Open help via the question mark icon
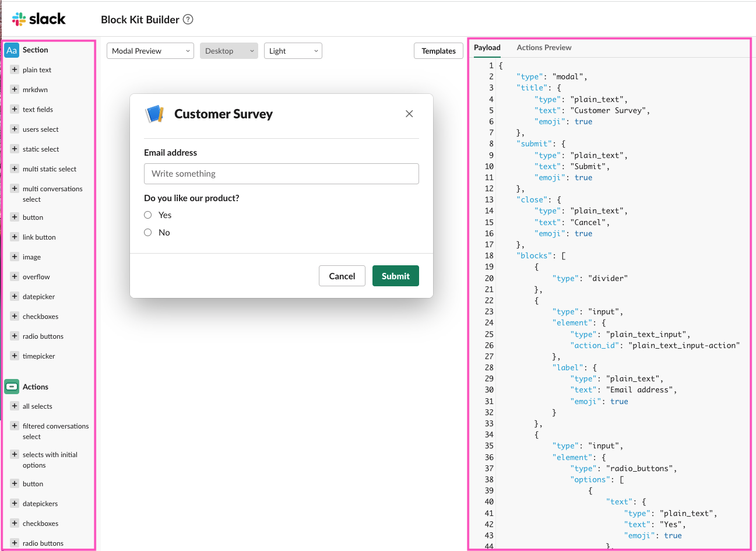Viewport: 756px width, 551px height. pyautogui.click(x=188, y=19)
